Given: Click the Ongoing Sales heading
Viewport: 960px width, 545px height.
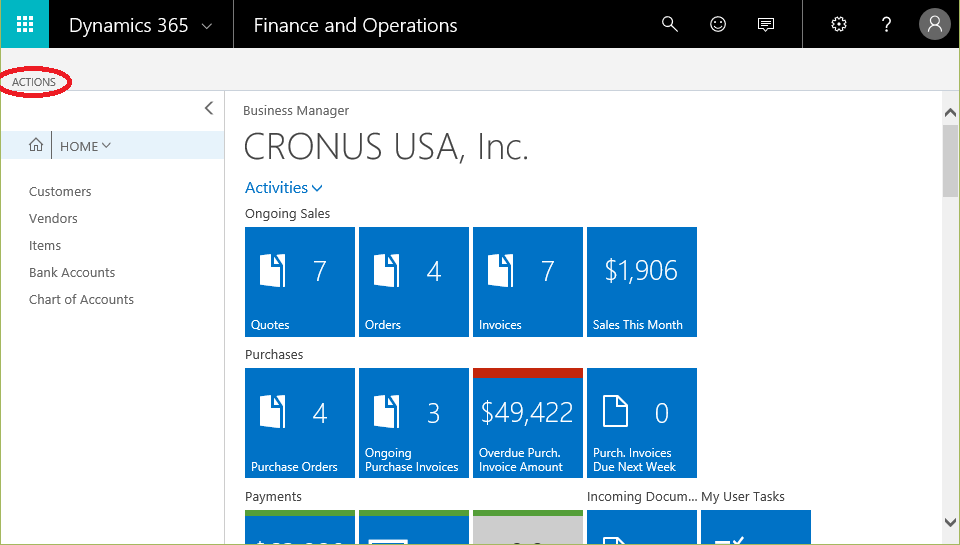Looking at the screenshot, I should [287, 214].
